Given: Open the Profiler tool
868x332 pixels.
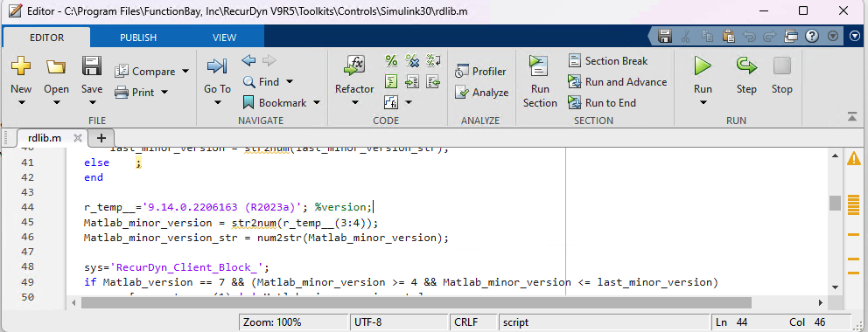Looking at the screenshot, I should pyautogui.click(x=480, y=72).
